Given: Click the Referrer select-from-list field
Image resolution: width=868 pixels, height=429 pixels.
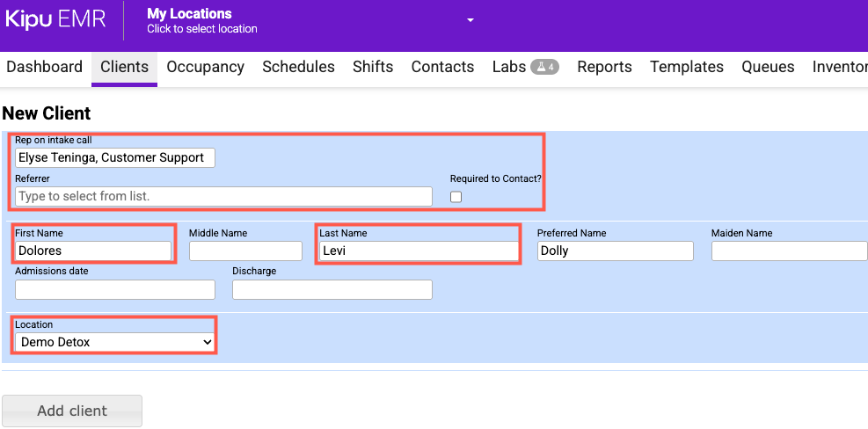Looking at the screenshot, I should [223, 196].
